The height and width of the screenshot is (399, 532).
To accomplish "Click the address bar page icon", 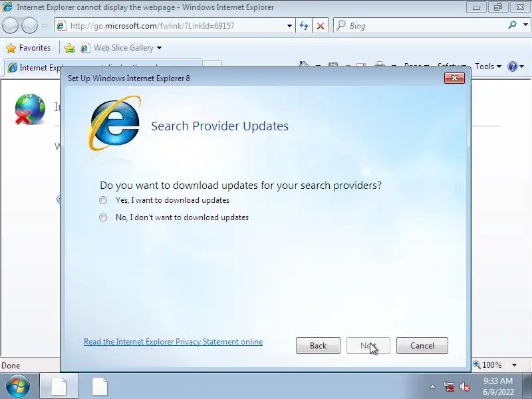I will click(x=61, y=26).
